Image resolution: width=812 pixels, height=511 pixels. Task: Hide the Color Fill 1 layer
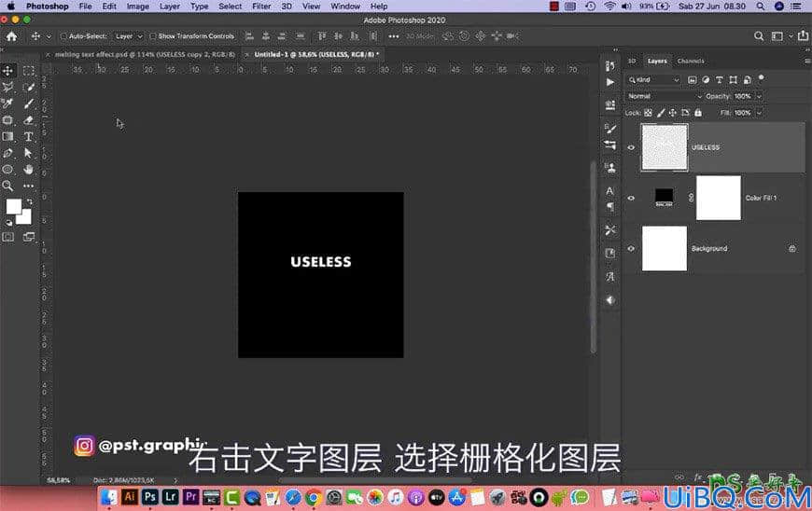click(x=631, y=198)
